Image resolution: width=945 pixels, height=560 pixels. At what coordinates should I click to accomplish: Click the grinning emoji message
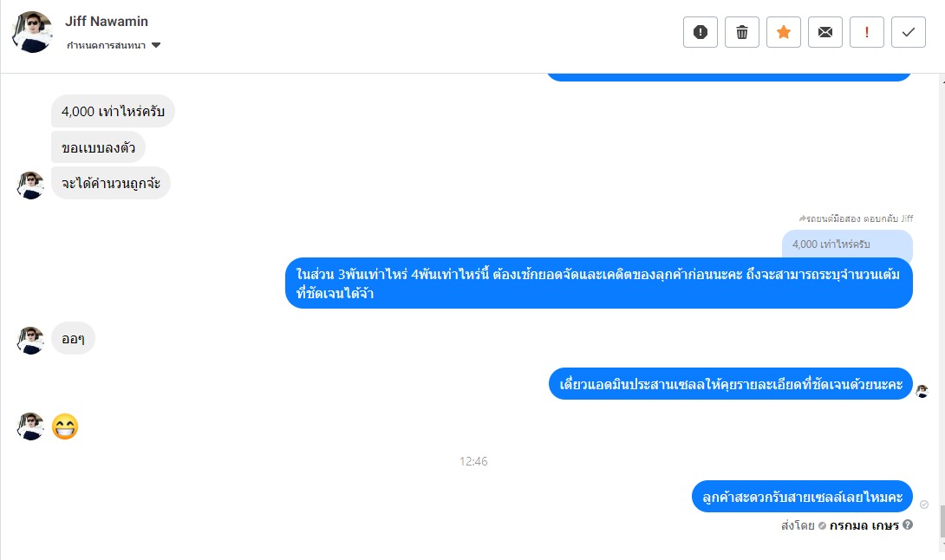(65, 427)
